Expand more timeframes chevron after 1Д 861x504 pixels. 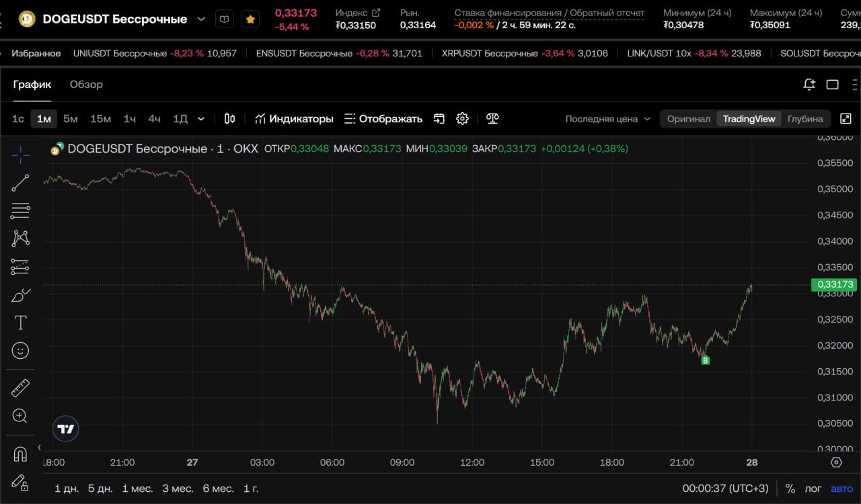[x=201, y=119]
